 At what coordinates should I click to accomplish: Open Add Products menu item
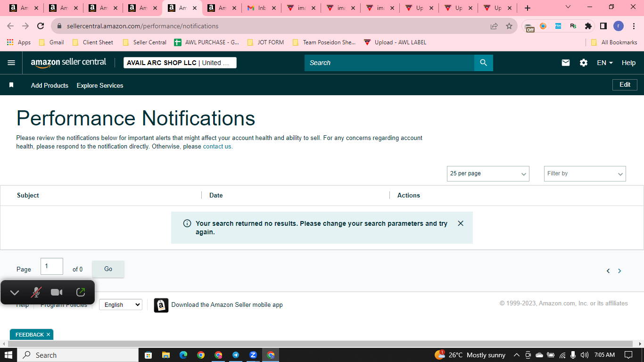point(50,85)
